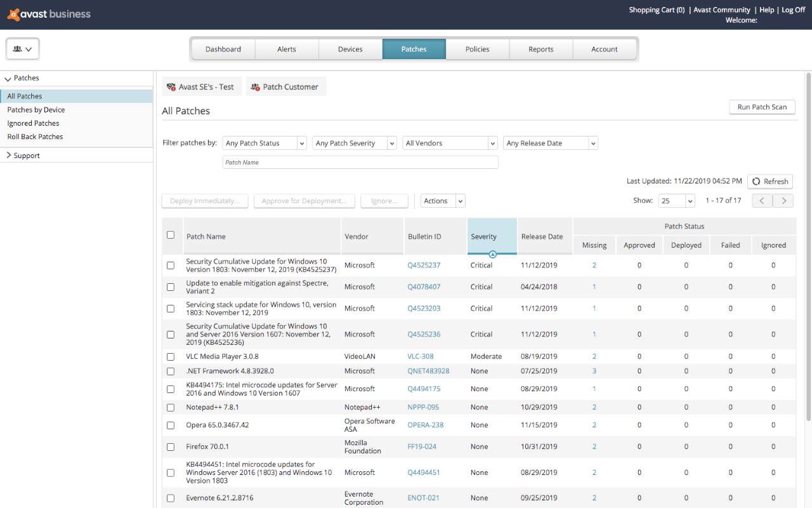
Task: Click the Log Off link
Action: [793, 10]
